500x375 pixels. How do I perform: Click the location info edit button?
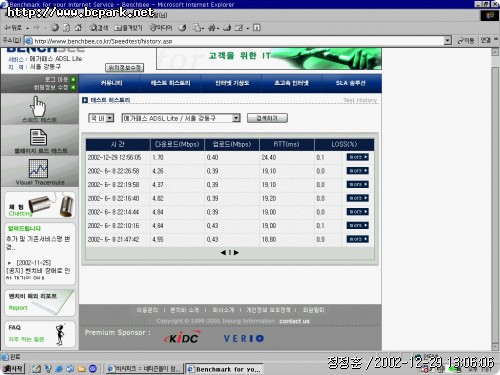125,68
